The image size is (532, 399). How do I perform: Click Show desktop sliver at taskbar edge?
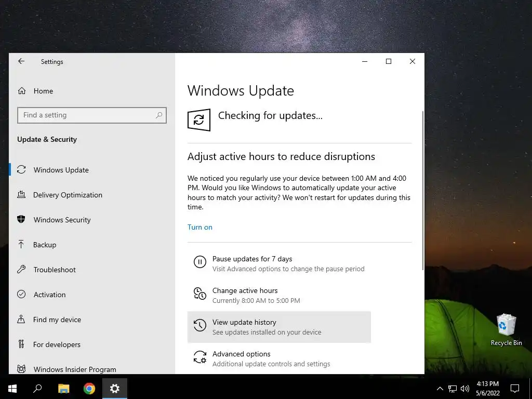click(530, 389)
